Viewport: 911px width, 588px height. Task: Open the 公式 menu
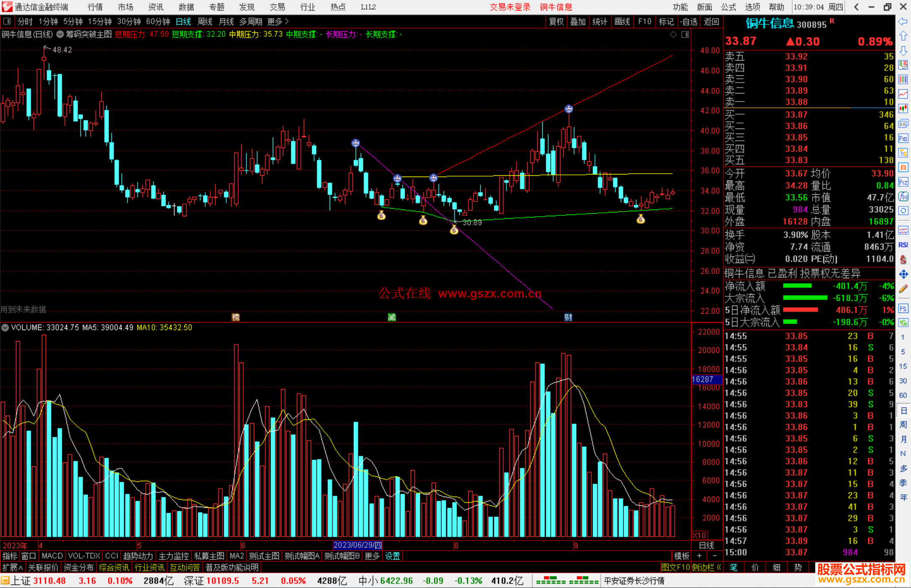coord(728,7)
